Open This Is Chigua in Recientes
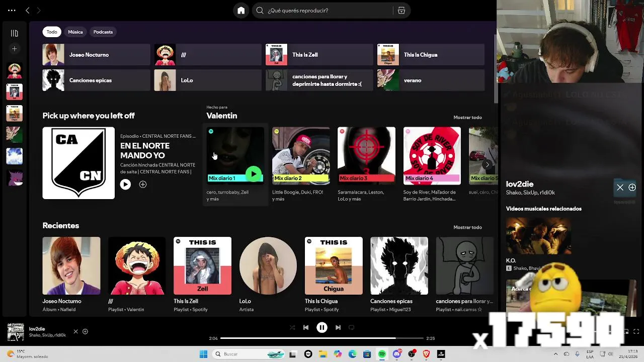Viewport: 644px width, 362px height. tap(334, 275)
